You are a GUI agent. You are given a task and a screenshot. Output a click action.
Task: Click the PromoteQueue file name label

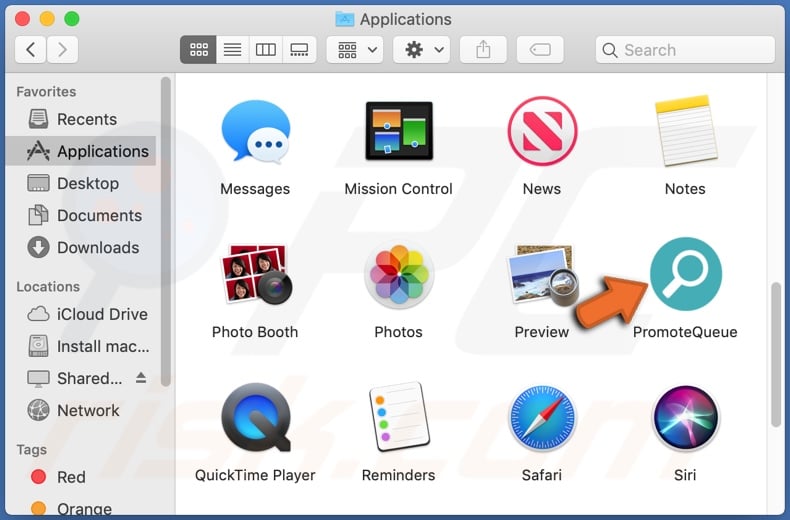pyautogui.click(x=685, y=332)
